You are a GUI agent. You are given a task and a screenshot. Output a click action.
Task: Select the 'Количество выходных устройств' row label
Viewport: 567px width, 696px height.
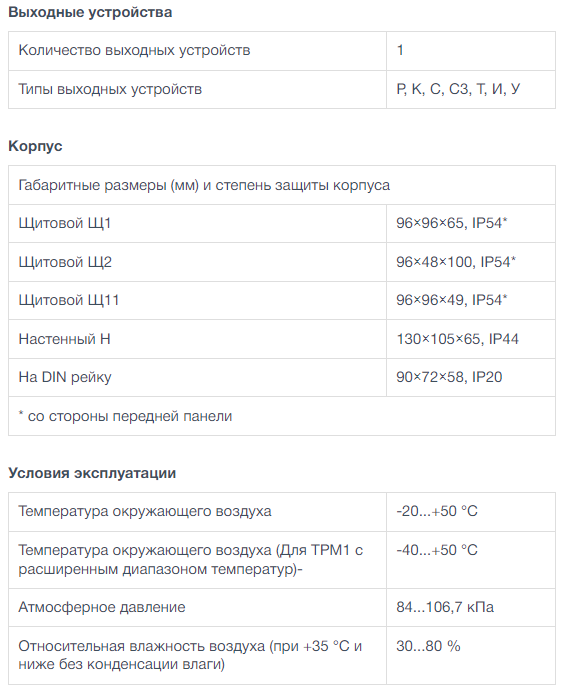[x=134, y=50]
